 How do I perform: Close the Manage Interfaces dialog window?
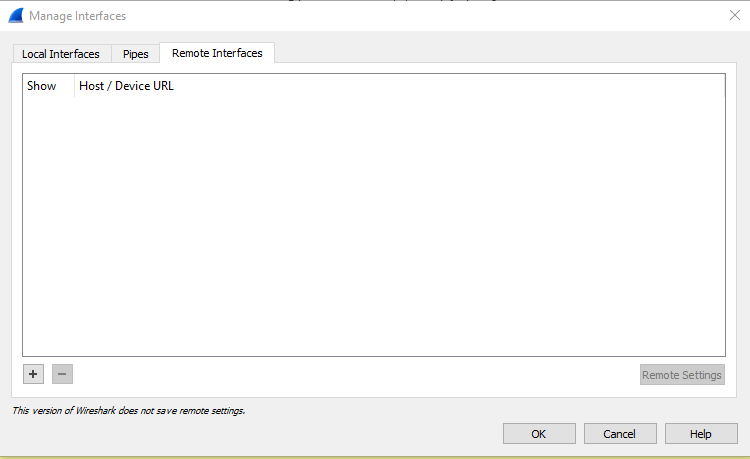point(734,16)
